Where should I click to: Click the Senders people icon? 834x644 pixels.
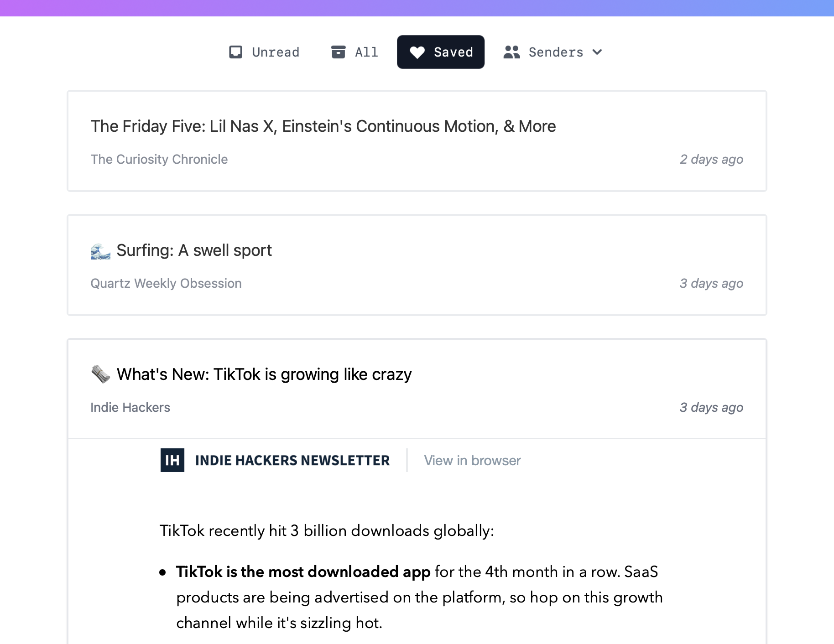(511, 52)
